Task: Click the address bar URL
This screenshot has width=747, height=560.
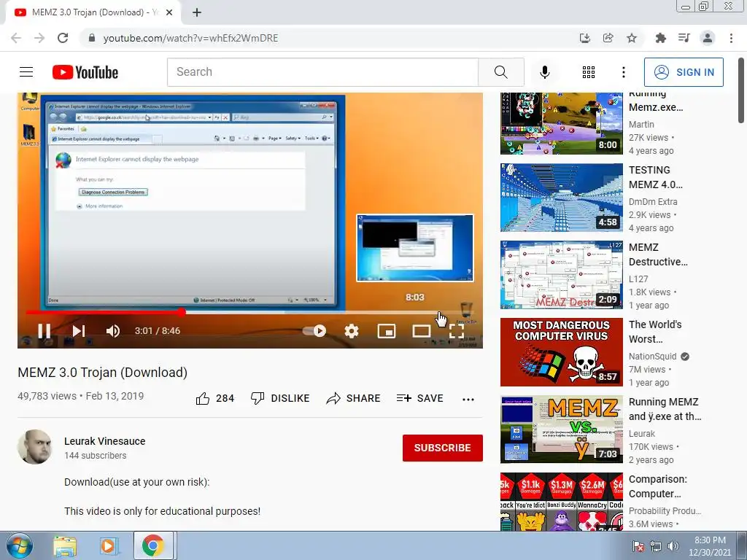Action: coord(190,38)
